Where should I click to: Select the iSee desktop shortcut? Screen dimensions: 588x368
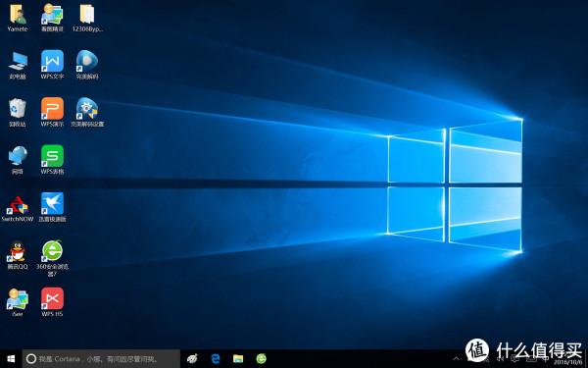(18, 302)
